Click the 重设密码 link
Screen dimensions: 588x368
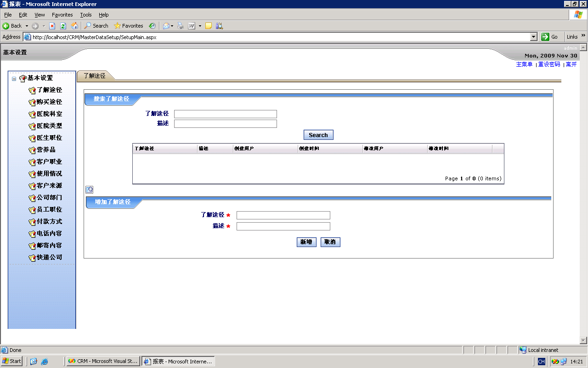point(549,64)
